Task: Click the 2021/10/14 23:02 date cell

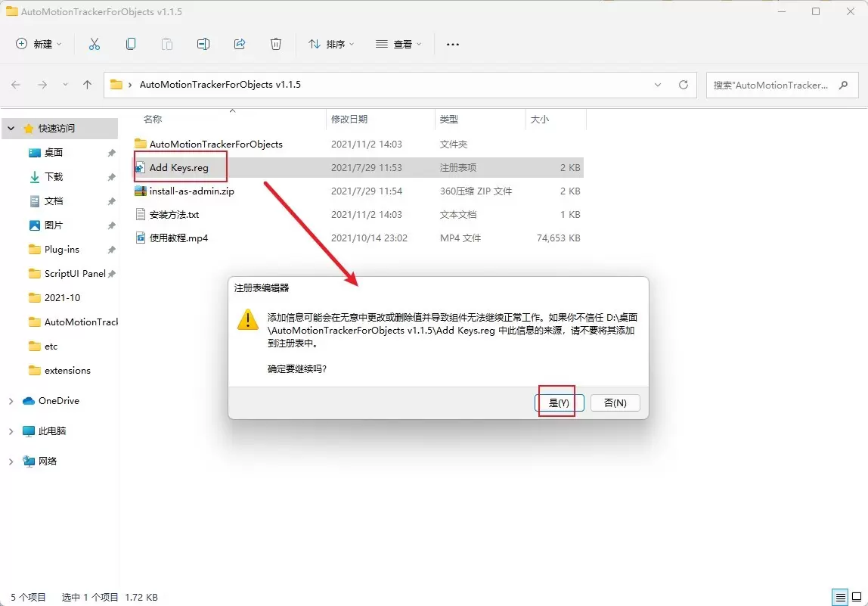Action: pos(369,238)
